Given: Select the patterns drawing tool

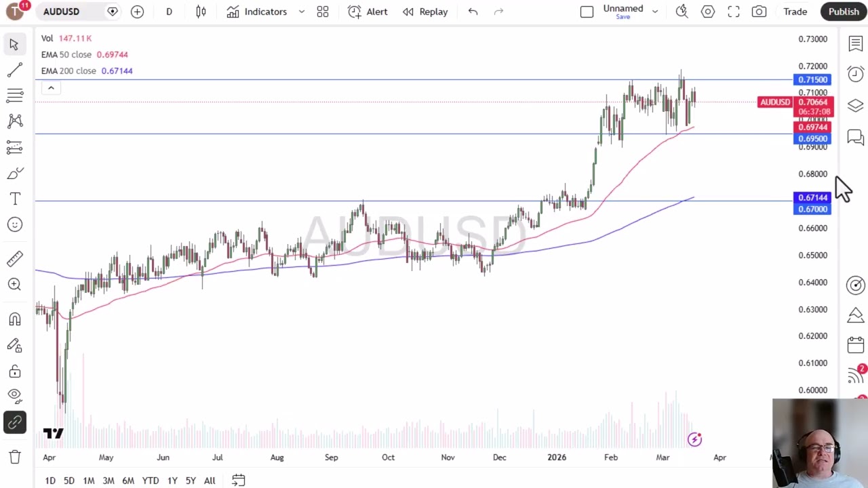Looking at the screenshot, I should [14, 121].
